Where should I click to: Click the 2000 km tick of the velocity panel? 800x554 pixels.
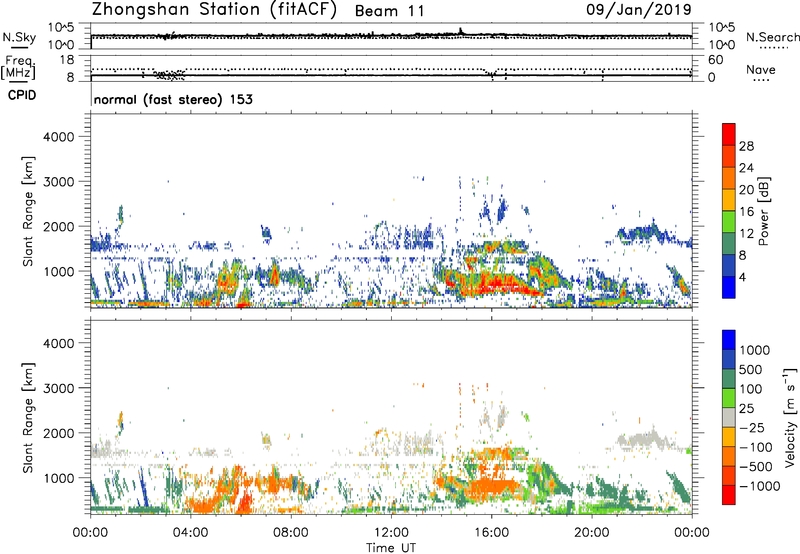pyautogui.click(x=59, y=433)
